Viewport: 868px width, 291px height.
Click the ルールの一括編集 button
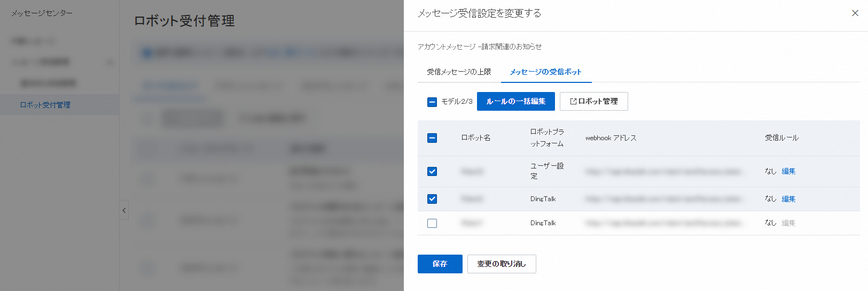pyautogui.click(x=516, y=101)
